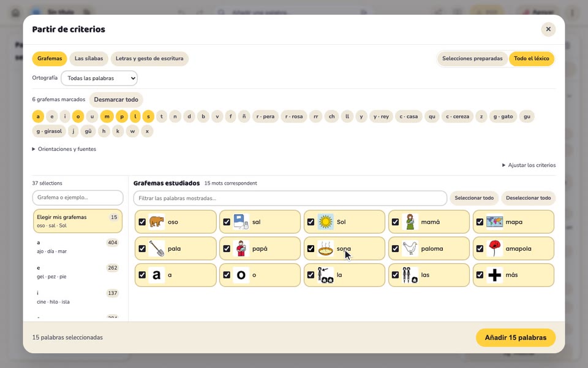Click the mother picture for mamá
Screen dimensions: 588x368
tap(410, 221)
